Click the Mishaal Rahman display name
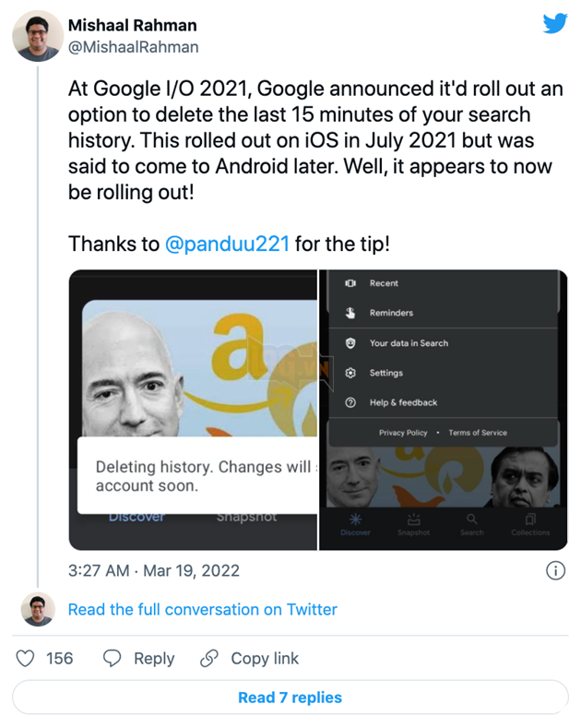 tap(132, 26)
